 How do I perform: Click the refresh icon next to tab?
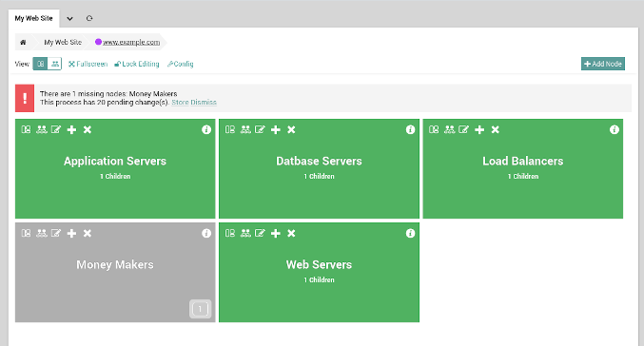89,18
